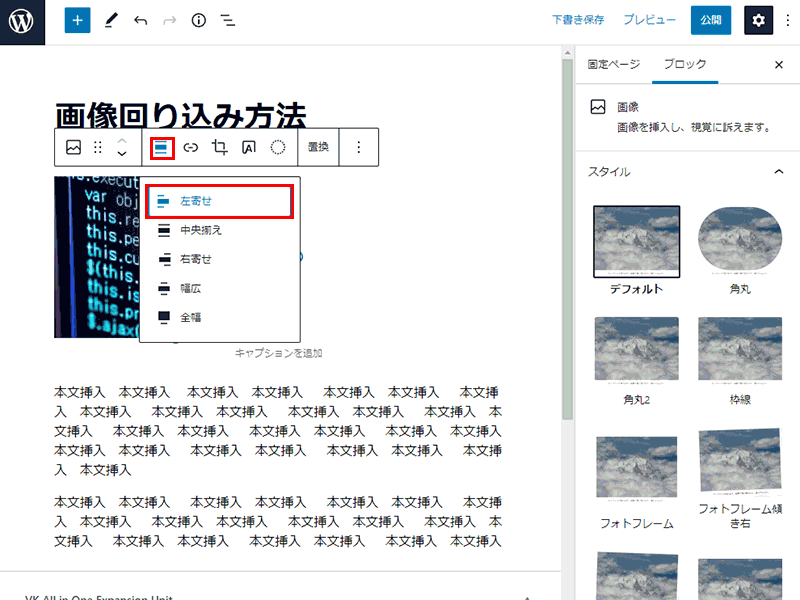
Task: Open the block options three-dot menu
Action: point(359,147)
